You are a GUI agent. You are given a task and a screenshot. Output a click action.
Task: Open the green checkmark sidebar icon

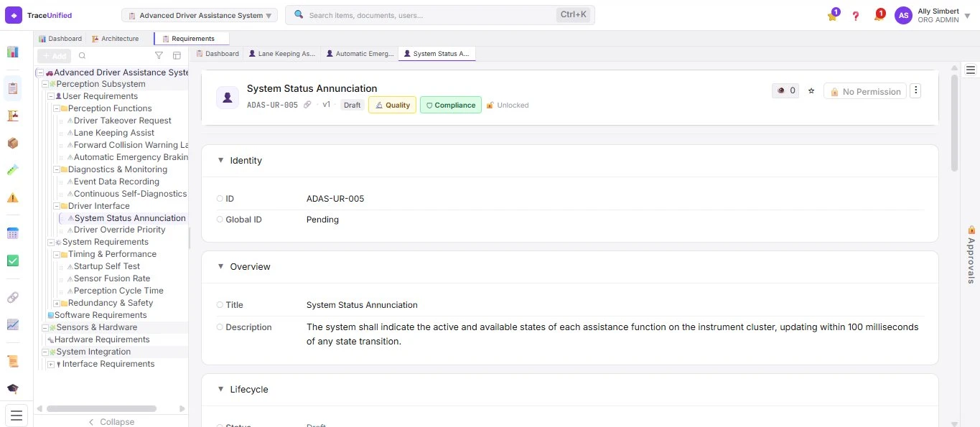point(13,261)
